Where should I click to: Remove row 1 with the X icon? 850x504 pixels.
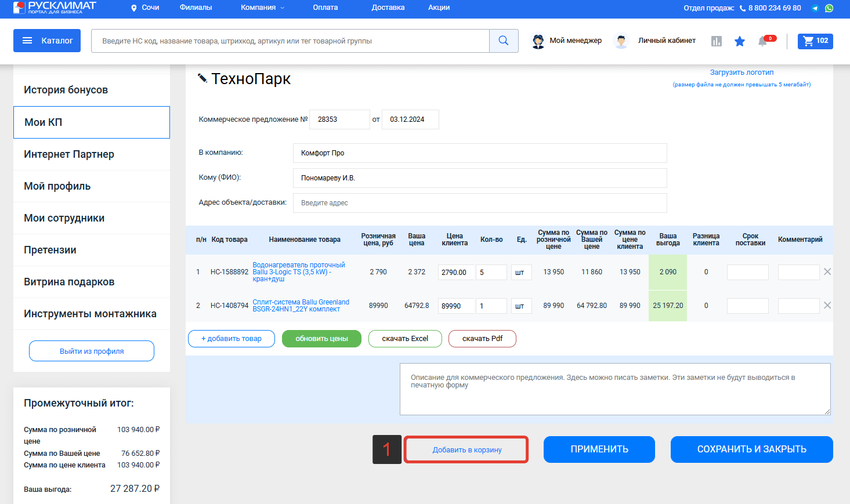(x=827, y=271)
